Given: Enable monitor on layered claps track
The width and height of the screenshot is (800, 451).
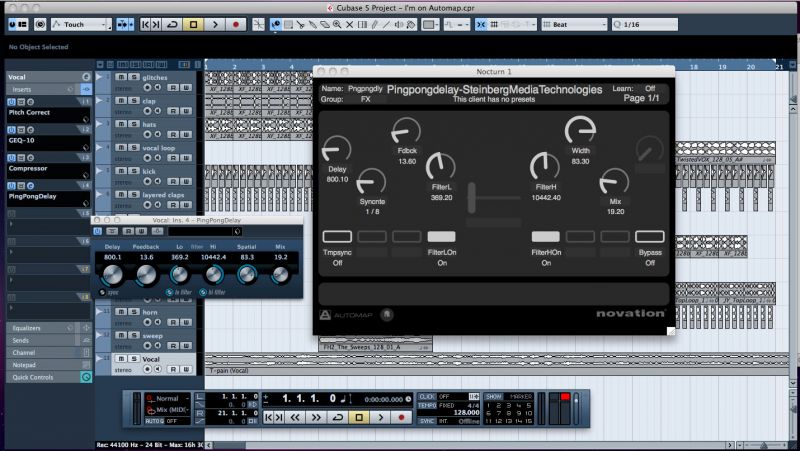Looking at the screenshot, I should (x=158, y=205).
